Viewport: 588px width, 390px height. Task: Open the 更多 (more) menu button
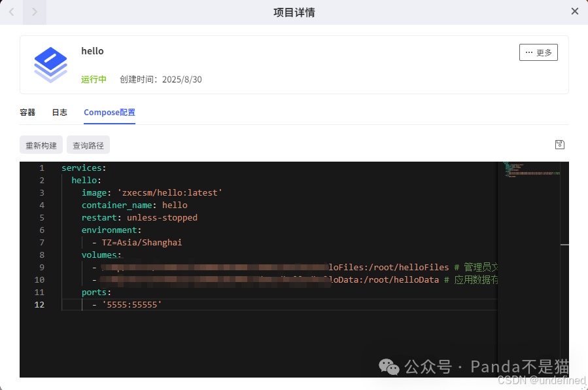coord(538,52)
